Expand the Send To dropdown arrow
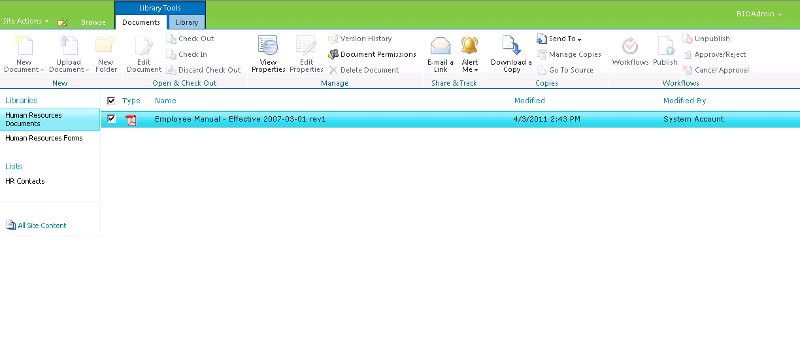This screenshot has height=360, width=800. tap(579, 39)
